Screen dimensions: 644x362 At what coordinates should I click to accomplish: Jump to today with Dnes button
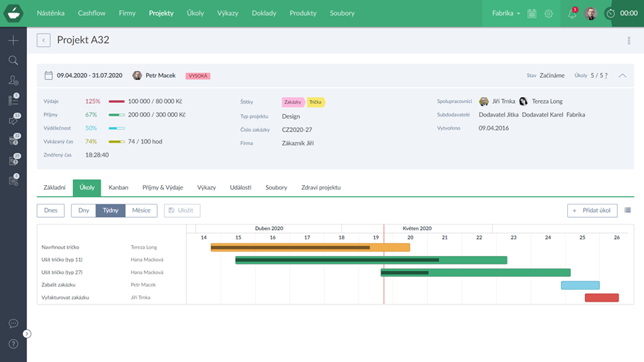[50, 210]
